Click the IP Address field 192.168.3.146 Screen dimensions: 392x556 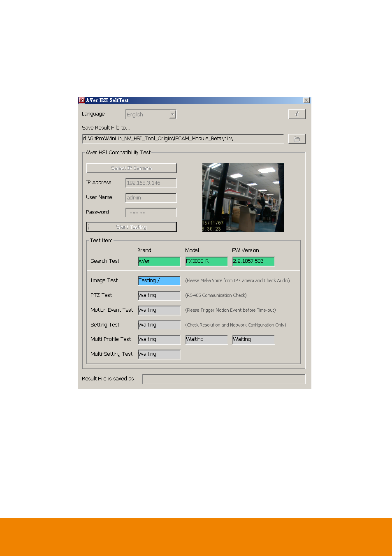pos(151,183)
